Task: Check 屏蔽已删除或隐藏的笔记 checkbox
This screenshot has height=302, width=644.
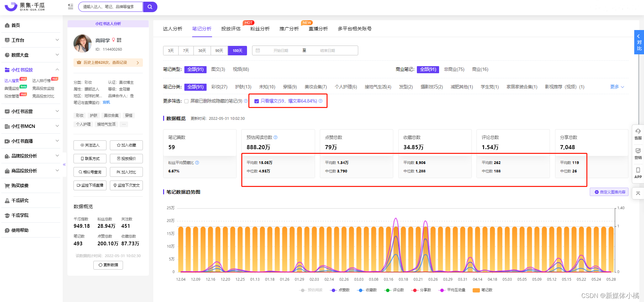Action: pyautogui.click(x=186, y=101)
